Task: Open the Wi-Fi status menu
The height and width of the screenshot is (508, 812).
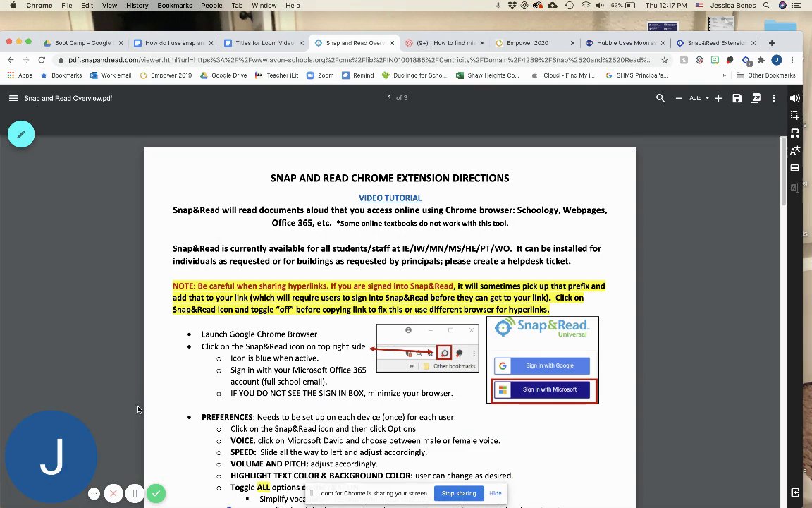Action: coord(586,5)
